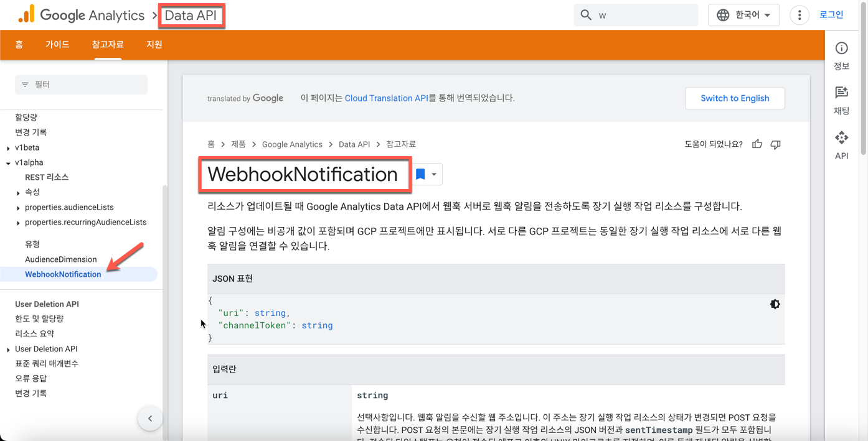
Task: Select the 참고자료 tab
Action: tap(108, 45)
